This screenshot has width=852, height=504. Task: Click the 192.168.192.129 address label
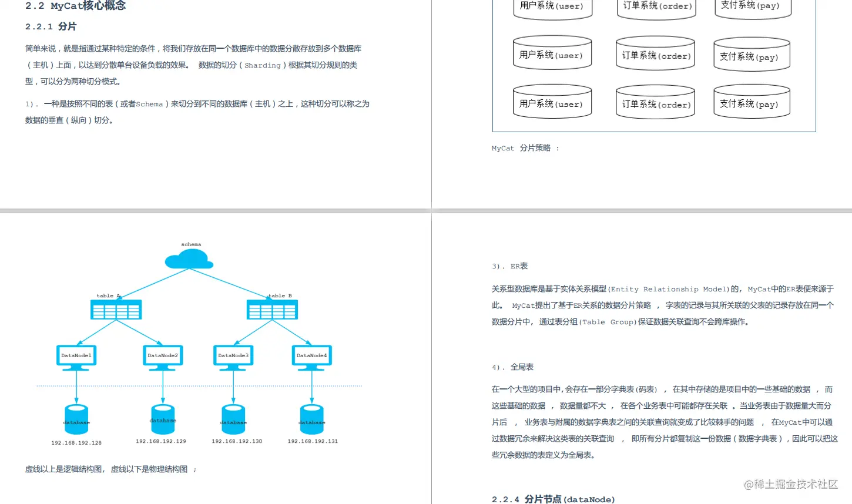coord(162,441)
